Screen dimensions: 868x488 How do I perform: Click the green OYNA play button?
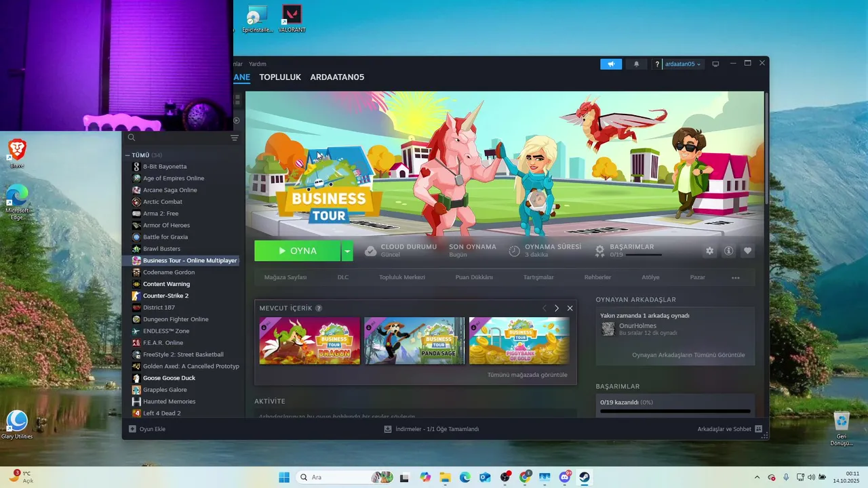[298, 251]
